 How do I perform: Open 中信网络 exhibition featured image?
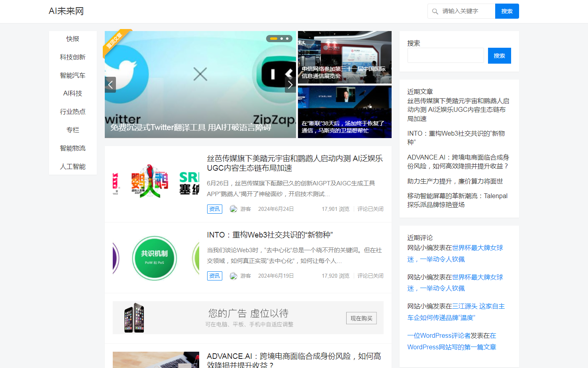click(345, 57)
